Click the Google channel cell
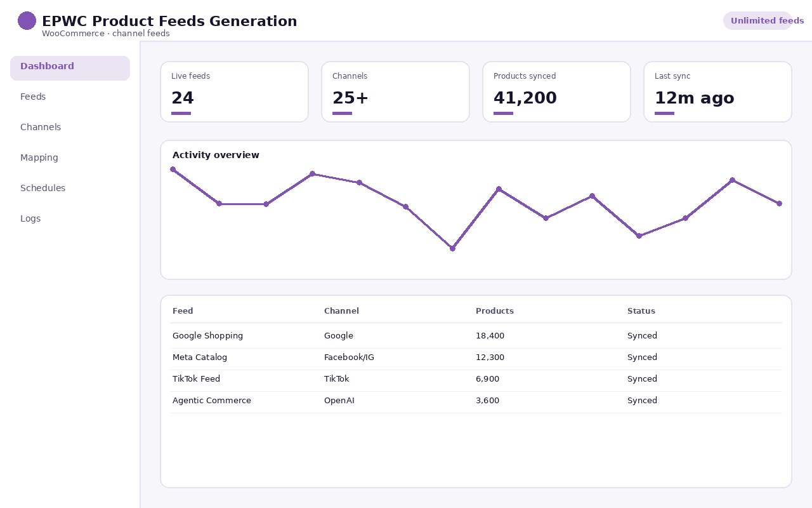The image size is (812, 508). pyautogui.click(x=339, y=336)
